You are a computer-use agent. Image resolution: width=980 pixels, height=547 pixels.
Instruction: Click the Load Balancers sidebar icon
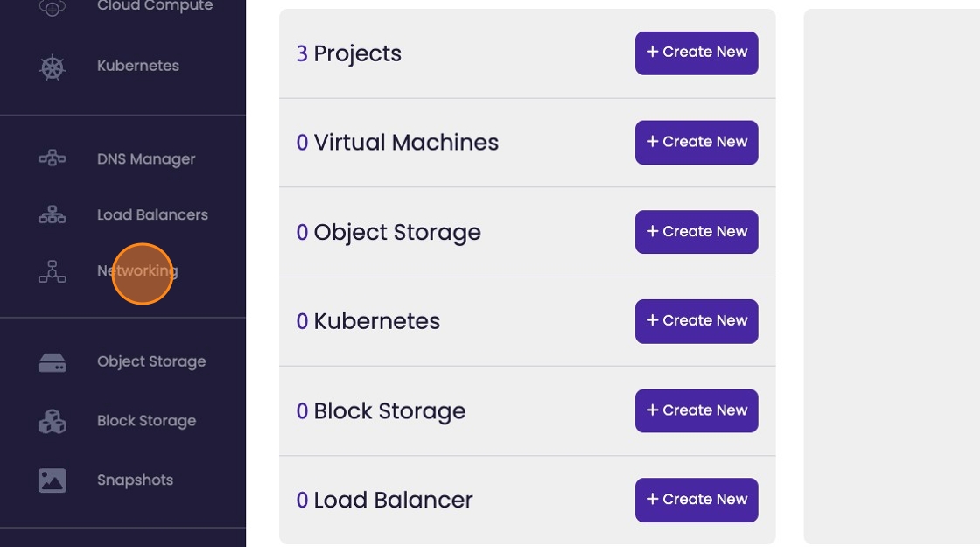(x=52, y=214)
